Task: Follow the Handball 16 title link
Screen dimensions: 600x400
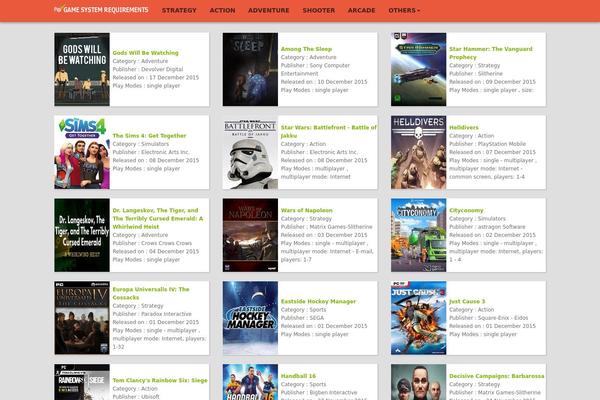Action: tap(298, 376)
